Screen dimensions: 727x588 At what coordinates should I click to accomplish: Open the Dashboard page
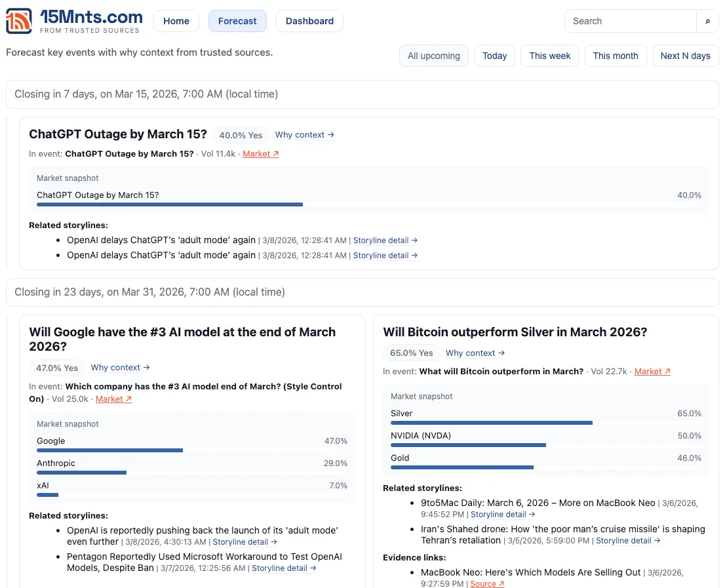point(309,22)
